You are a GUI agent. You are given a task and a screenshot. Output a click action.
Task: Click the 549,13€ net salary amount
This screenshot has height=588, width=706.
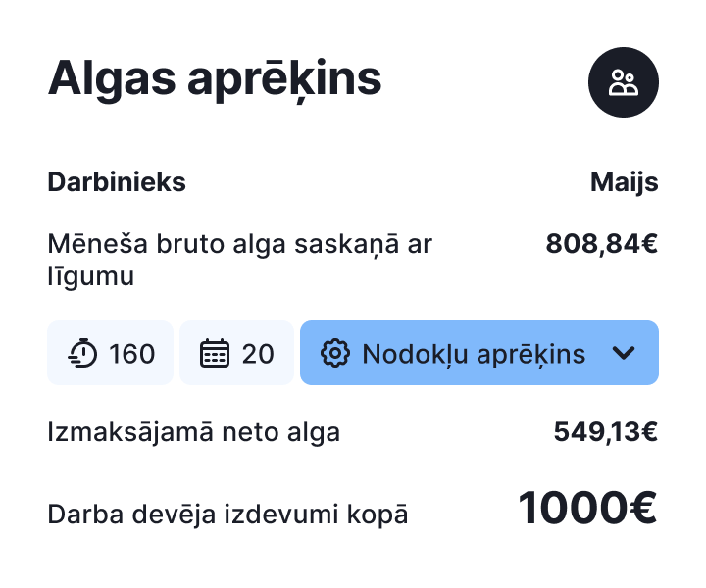[x=605, y=431]
